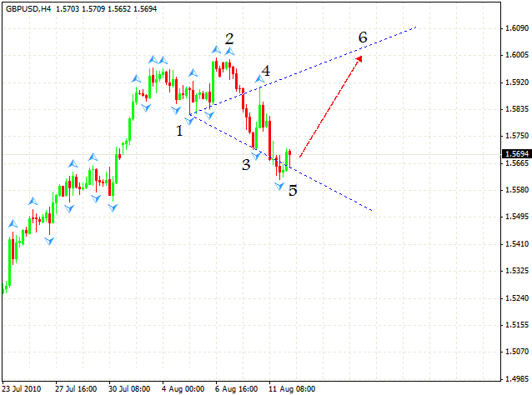The height and width of the screenshot is (395, 532).
Task: Select the high value 1.5709 in header
Action: 93,9
